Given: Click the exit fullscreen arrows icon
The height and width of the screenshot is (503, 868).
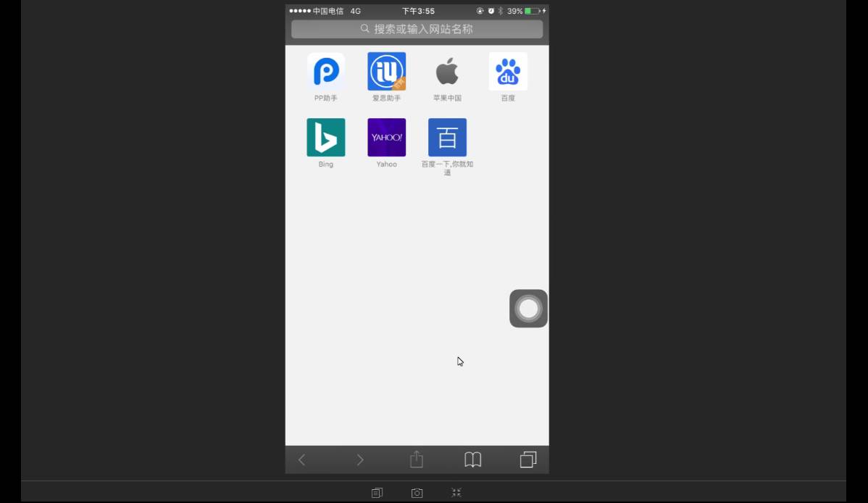Looking at the screenshot, I should tap(456, 492).
